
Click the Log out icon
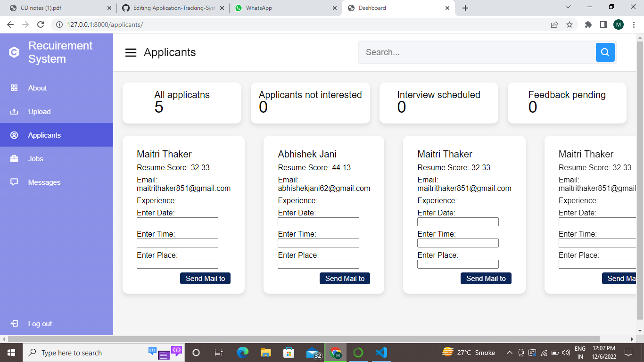(x=14, y=323)
